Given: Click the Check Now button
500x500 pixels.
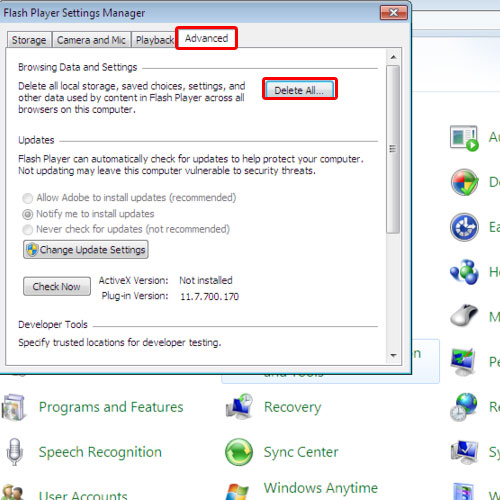Looking at the screenshot, I should (57, 286).
